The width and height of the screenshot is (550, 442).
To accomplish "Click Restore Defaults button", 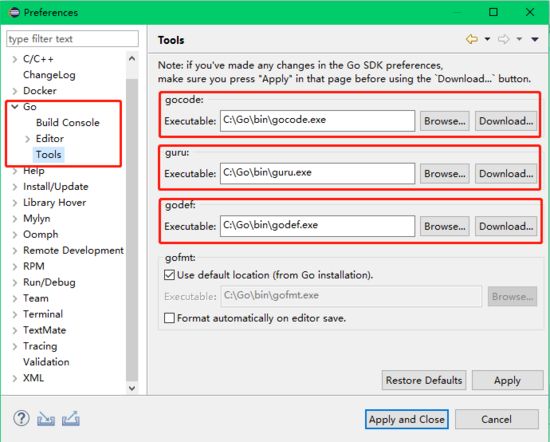I will point(424,380).
